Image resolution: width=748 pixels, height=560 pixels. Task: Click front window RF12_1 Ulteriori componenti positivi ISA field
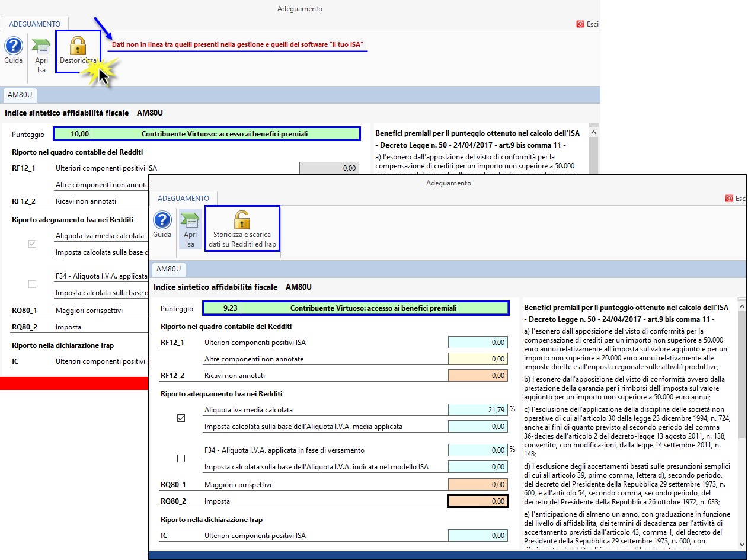coord(478,342)
